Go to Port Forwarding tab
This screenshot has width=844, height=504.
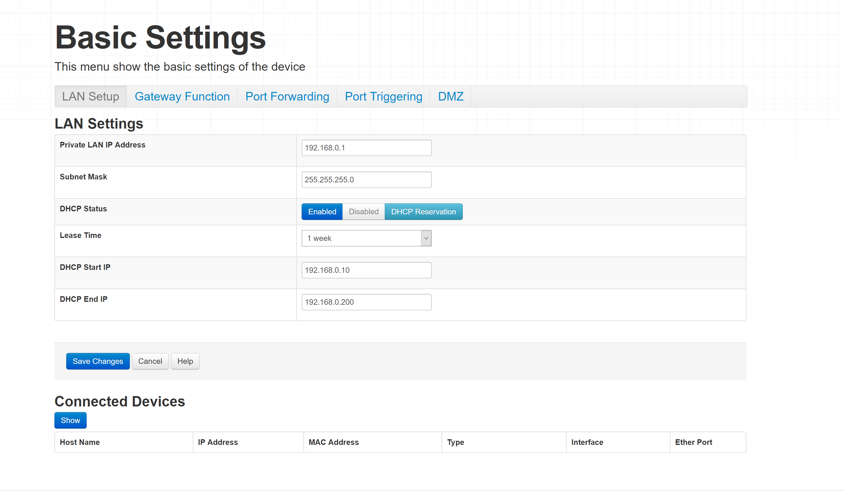(x=287, y=96)
